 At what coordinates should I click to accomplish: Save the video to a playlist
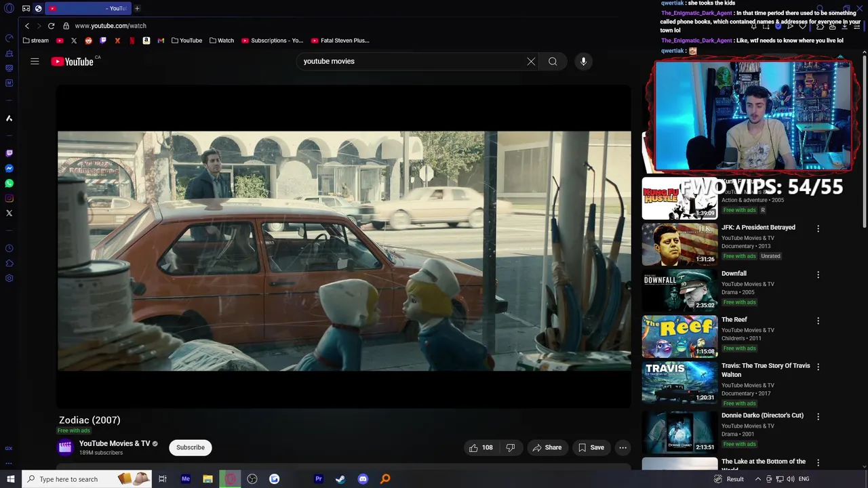click(591, 447)
